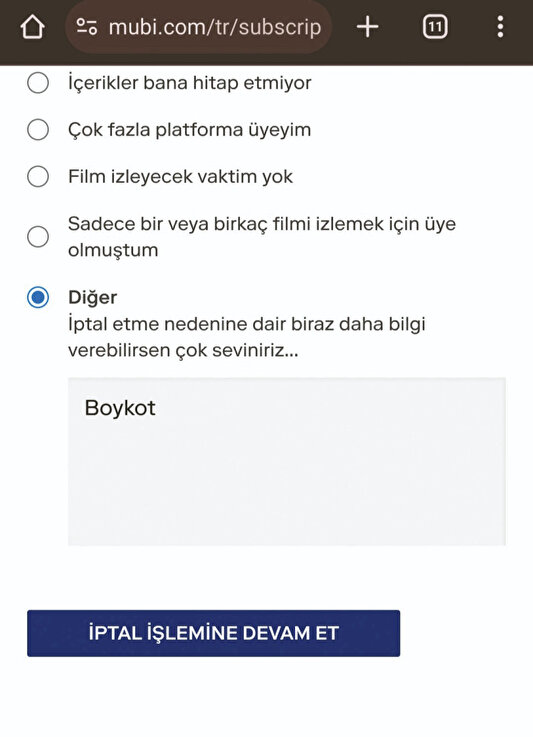Pick 'Film izleyecek vaktim yok' option
This screenshot has height=737, width=533.
38,177
